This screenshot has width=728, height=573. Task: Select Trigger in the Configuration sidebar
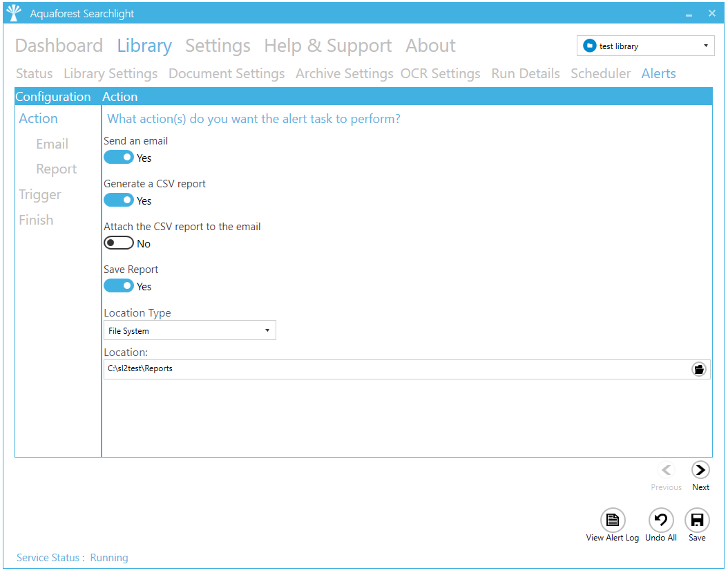click(x=40, y=194)
